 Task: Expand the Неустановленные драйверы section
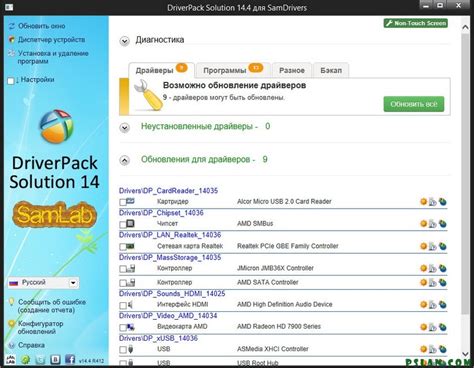point(125,128)
